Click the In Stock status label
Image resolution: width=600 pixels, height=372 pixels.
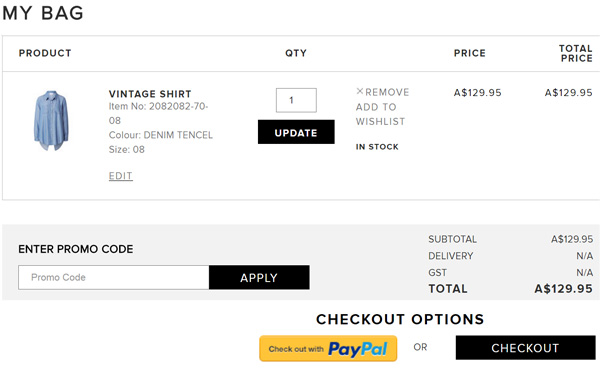(377, 147)
